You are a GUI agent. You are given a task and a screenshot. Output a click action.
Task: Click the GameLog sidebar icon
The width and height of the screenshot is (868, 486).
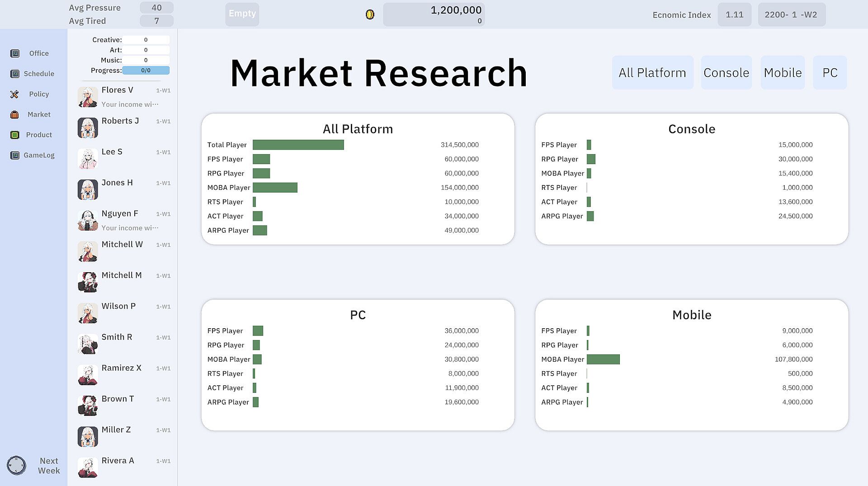coord(15,156)
